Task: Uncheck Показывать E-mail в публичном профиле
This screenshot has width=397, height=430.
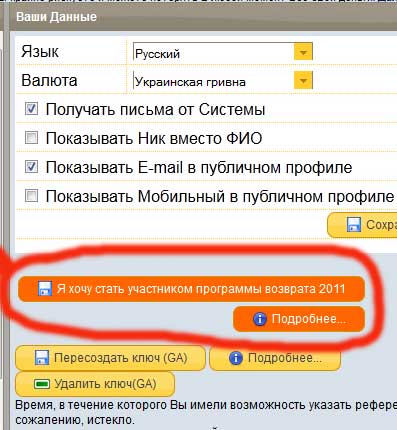Action: 32,166
